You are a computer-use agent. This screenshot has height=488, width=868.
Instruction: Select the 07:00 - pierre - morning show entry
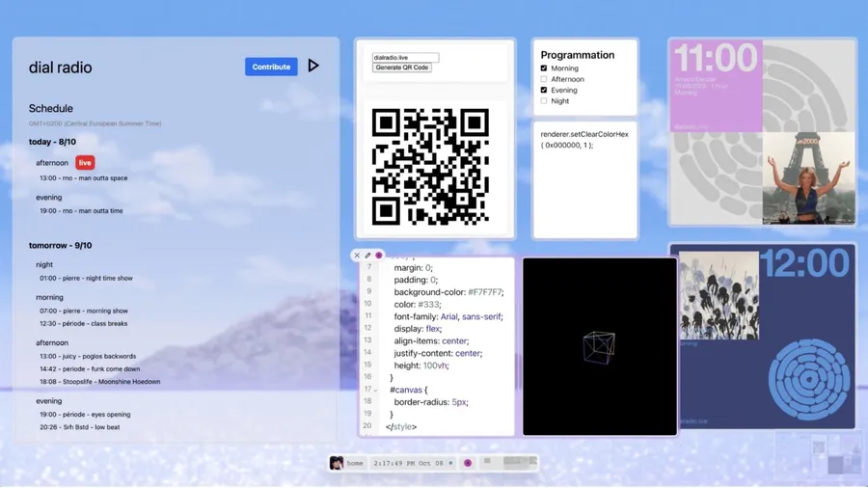coord(84,311)
